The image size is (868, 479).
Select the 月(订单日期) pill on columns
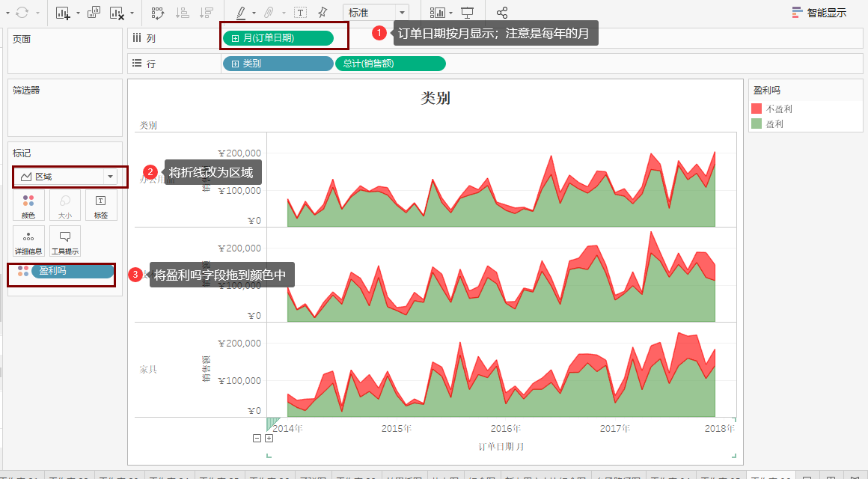[x=278, y=37]
